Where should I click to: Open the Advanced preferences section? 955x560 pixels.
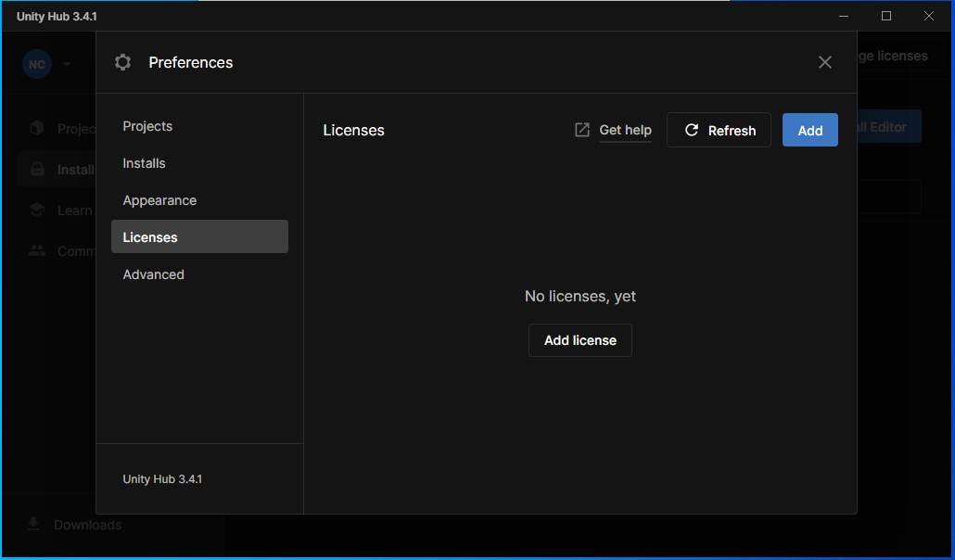(199, 274)
